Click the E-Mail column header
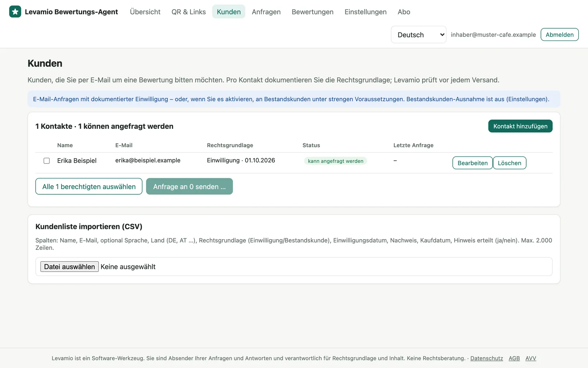The width and height of the screenshot is (588, 368). 124,145
